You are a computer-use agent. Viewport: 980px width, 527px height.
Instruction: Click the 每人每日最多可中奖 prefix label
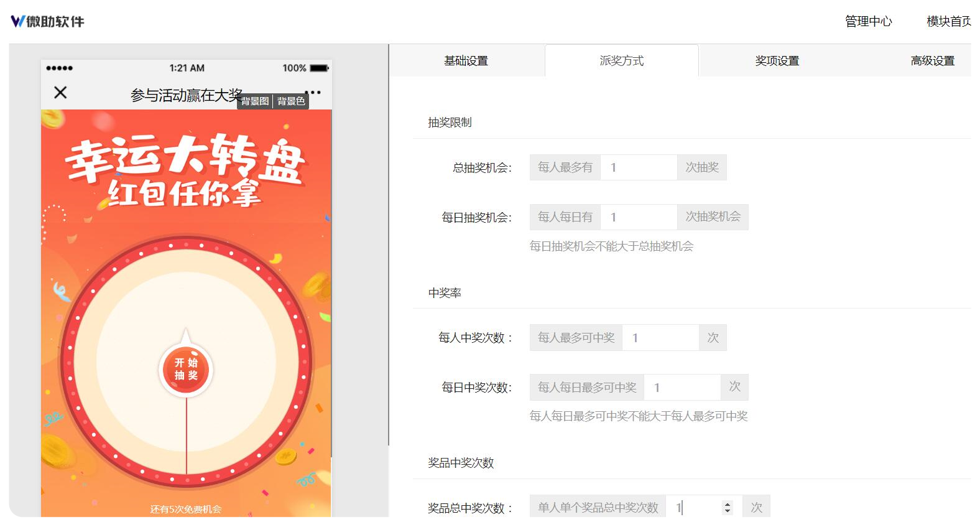pyautogui.click(x=587, y=388)
